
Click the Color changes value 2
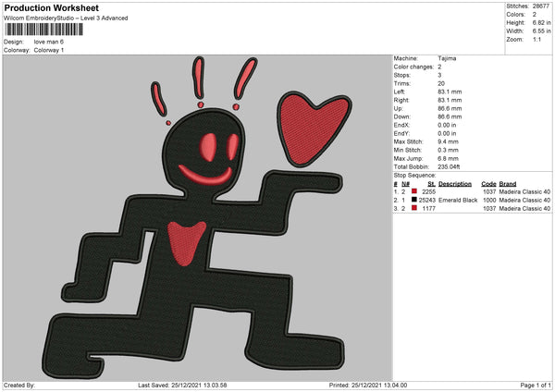tap(439, 67)
